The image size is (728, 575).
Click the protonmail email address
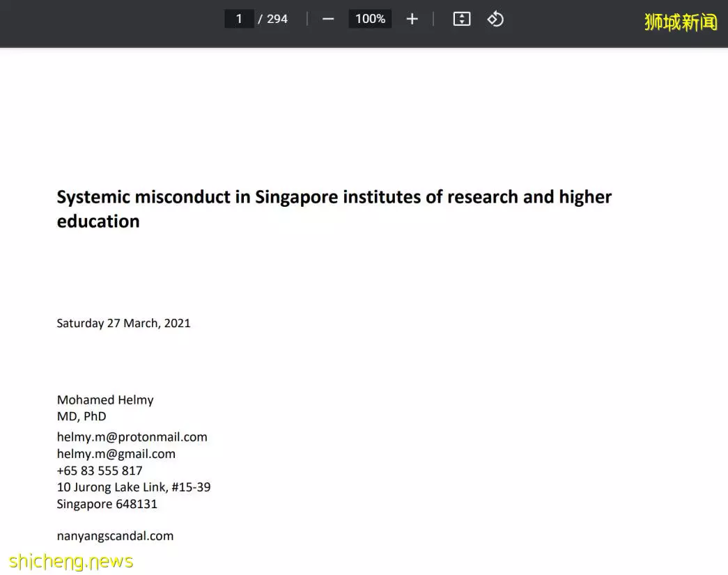click(x=132, y=437)
